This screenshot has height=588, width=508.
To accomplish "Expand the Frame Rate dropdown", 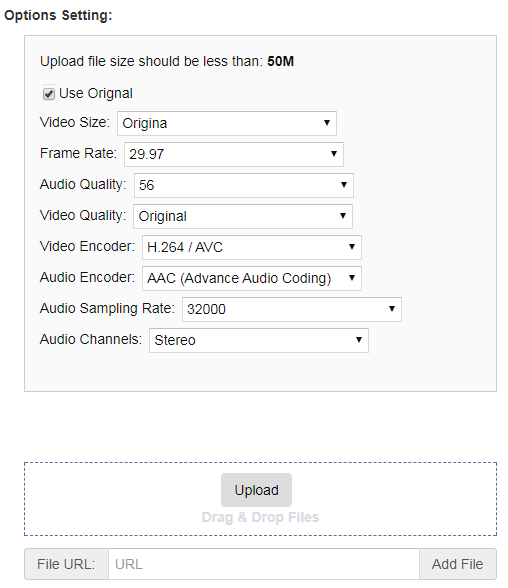I will pos(234,154).
